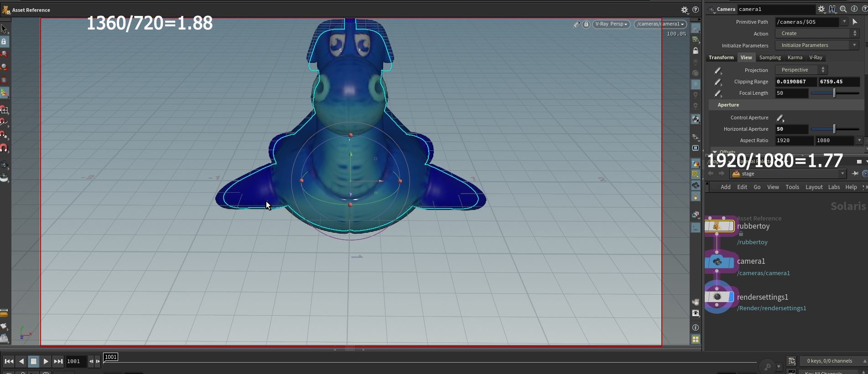Open the Add menu in network editor
The width and height of the screenshot is (868, 374).
pyautogui.click(x=725, y=187)
